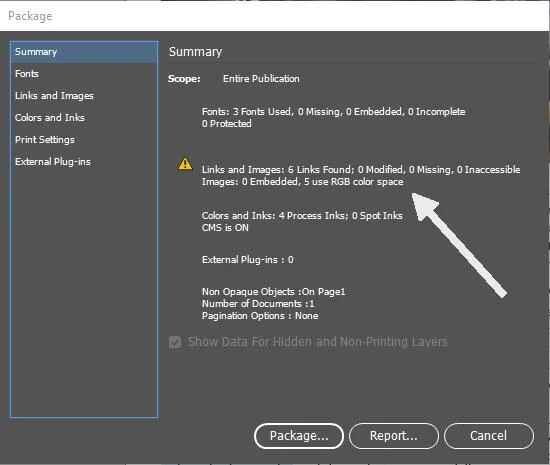Click the '0 Protected' text

click(227, 124)
